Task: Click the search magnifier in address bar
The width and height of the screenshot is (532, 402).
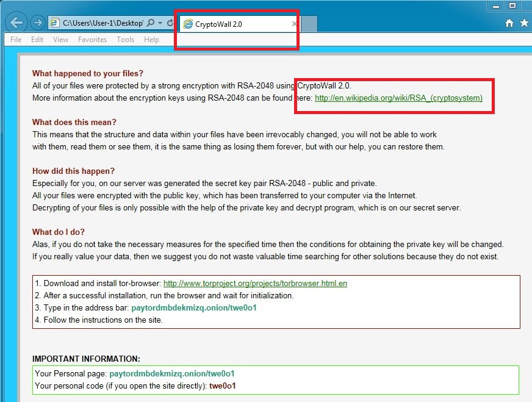Action: [x=150, y=23]
